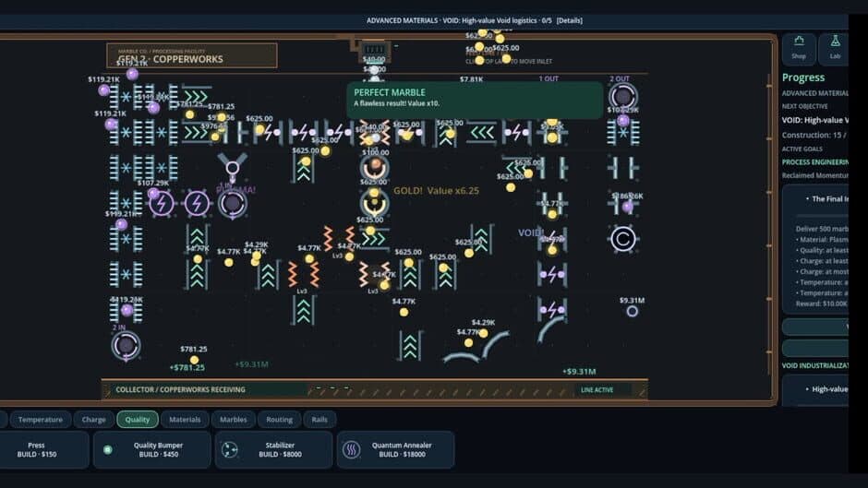Click the PROCESS ENGINEERING goals heading
This screenshot has height=488, width=868.
tap(814, 162)
